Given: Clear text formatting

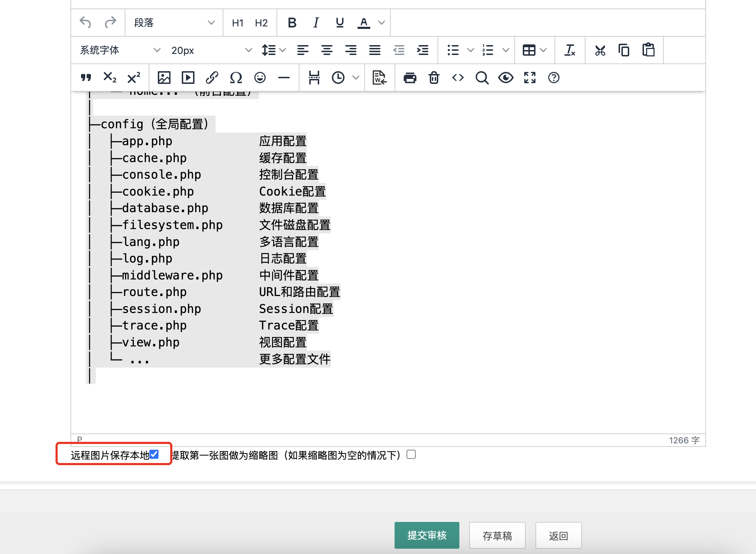Looking at the screenshot, I should tap(570, 50).
